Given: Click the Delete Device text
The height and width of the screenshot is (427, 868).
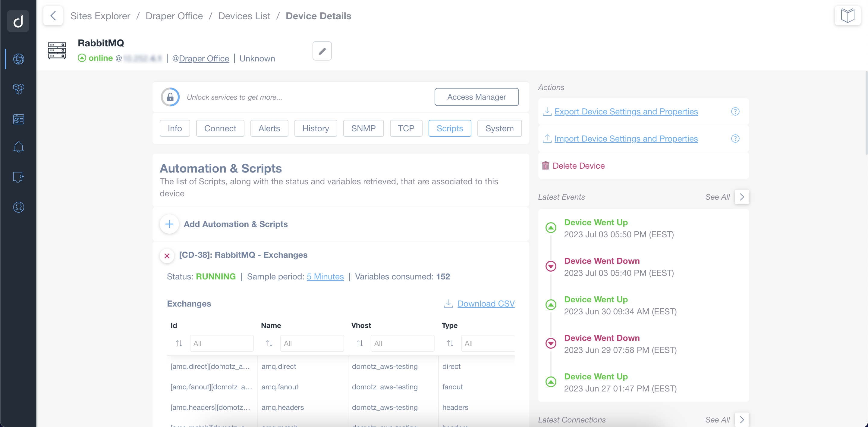Looking at the screenshot, I should [x=579, y=166].
